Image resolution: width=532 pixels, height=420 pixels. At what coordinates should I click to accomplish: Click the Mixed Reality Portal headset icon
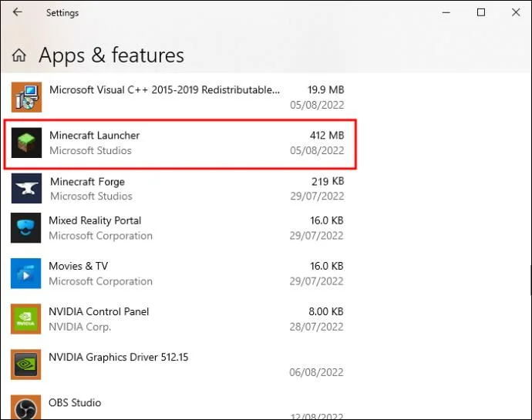coord(25,227)
